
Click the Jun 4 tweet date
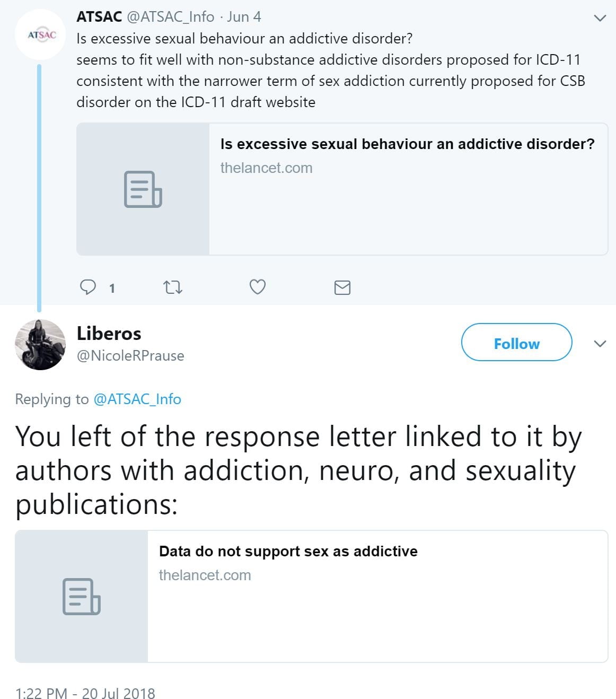tap(244, 17)
